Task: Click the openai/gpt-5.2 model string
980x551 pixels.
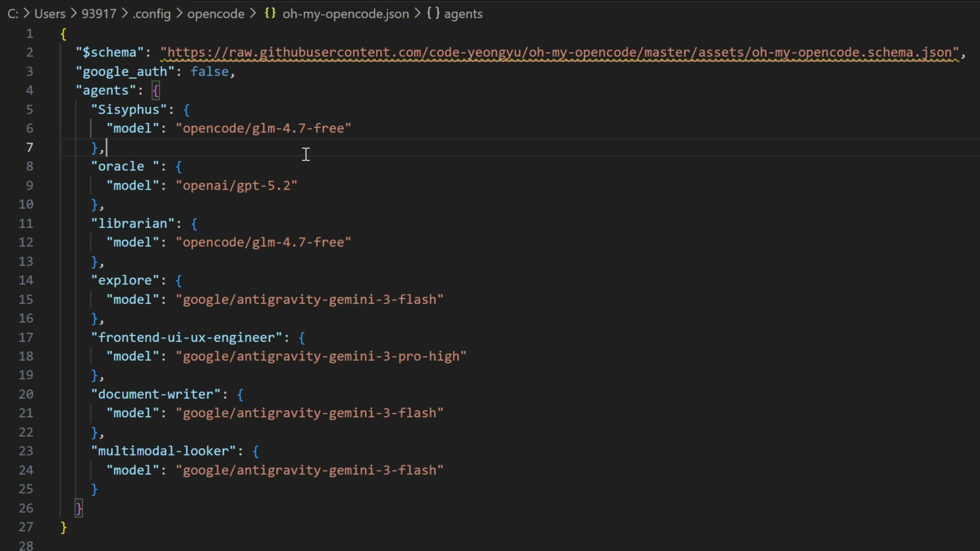Action: coord(236,185)
